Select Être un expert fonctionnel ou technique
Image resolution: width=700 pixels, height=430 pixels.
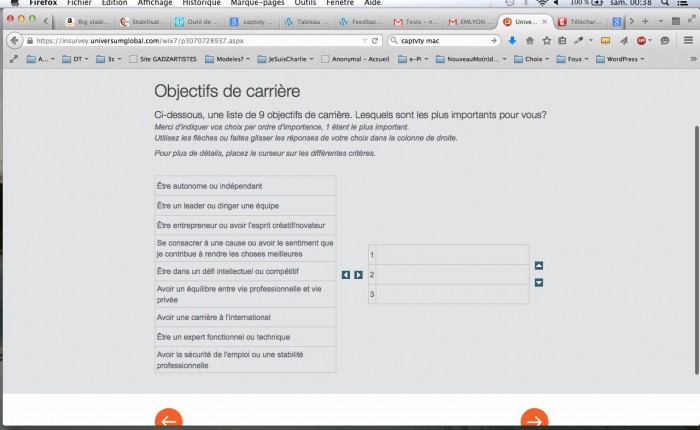245,337
